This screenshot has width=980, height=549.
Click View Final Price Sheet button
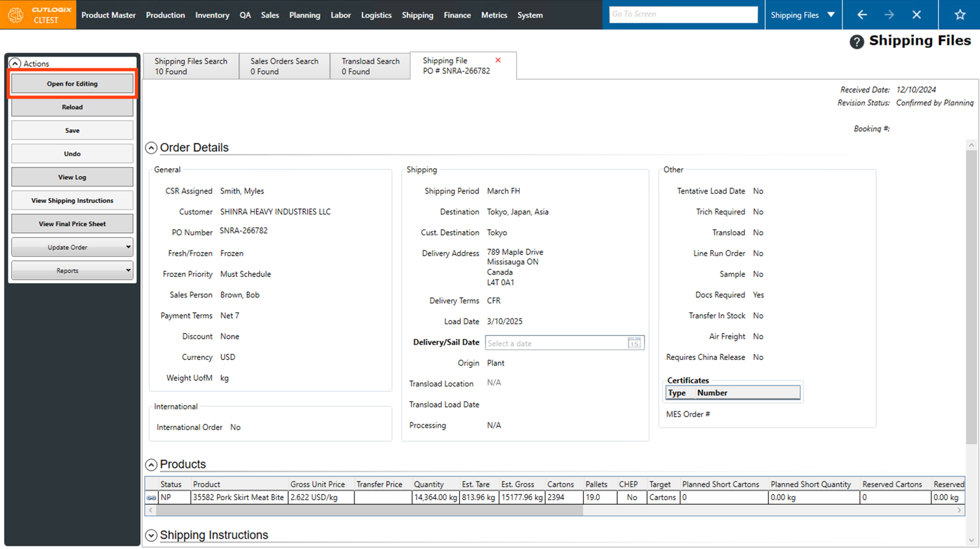click(72, 224)
